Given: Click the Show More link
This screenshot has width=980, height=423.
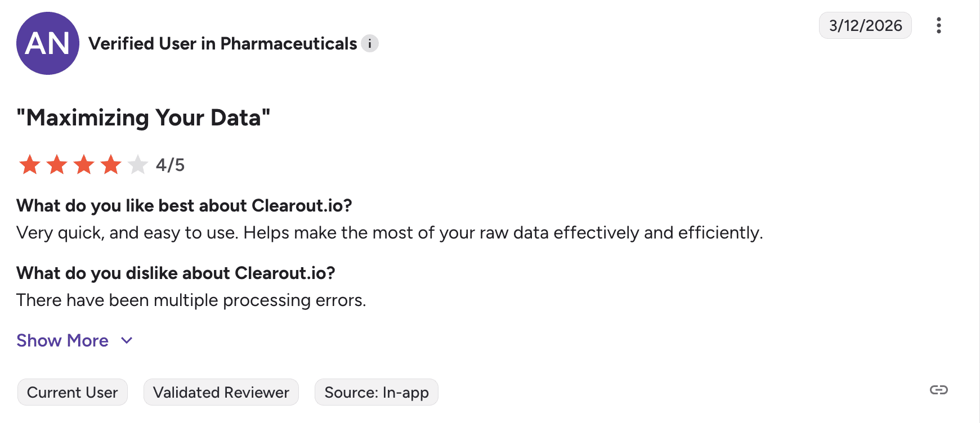Looking at the screenshot, I should [x=62, y=340].
